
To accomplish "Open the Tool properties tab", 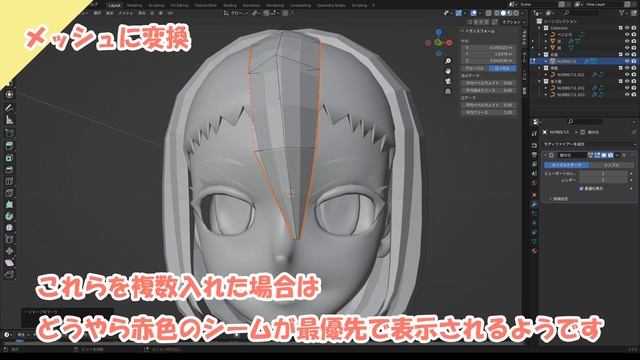I will (534, 133).
